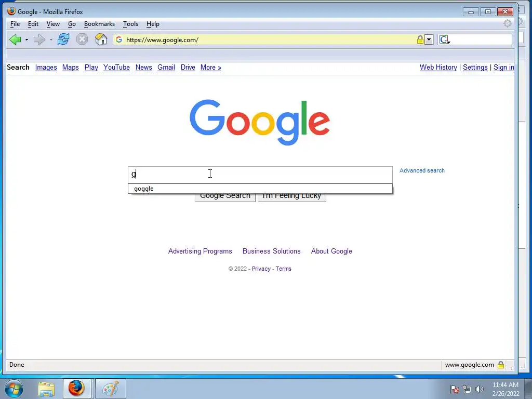Open the Edit menu
The width and height of the screenshot is (532, 399).
(33, 24)
